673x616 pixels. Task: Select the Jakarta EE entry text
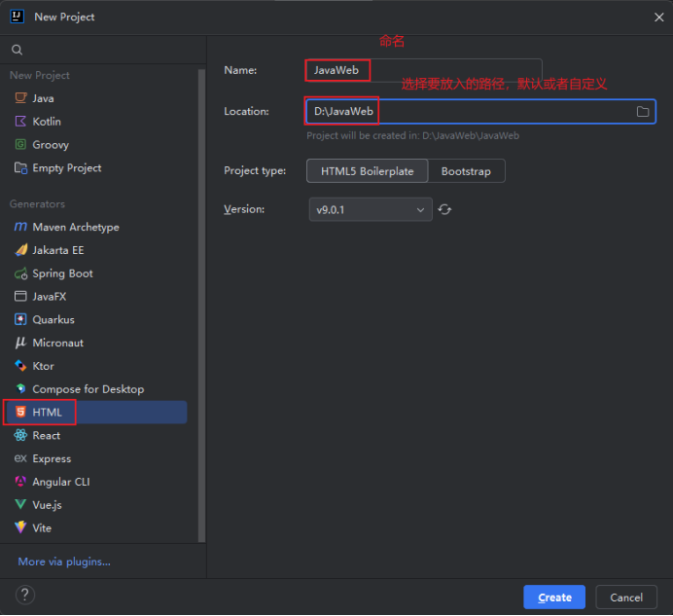click(58, 250)
